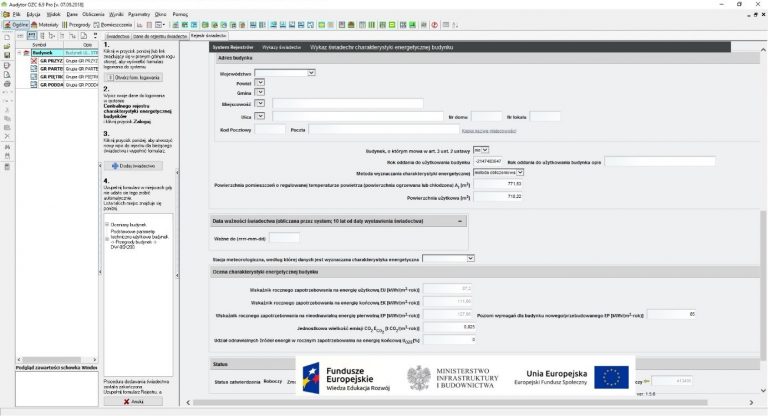
Task: Switch to Pomieszczenia toolbar section
Action: tap(113, 24)
